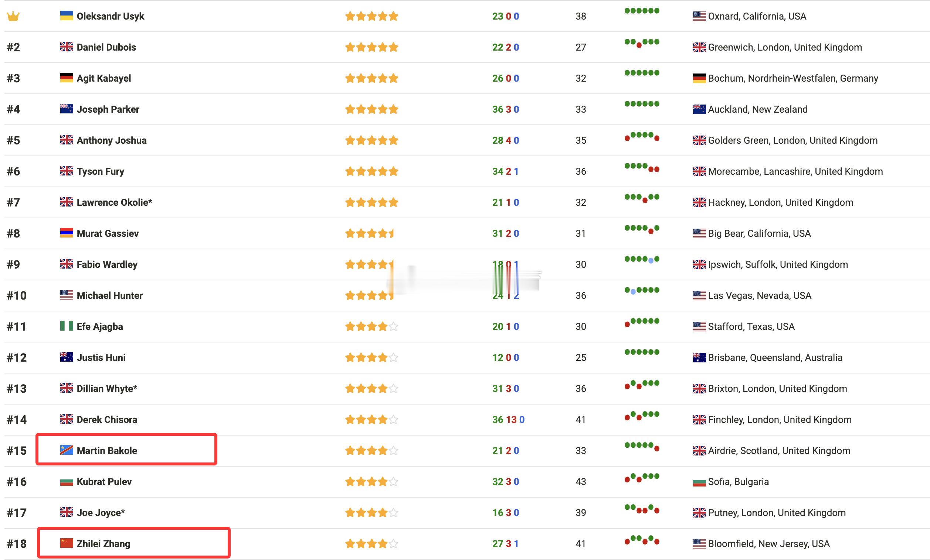Screen dimensions: 930x560
Task: Click residence Hackney, London, United Kingdom
Action: [781, 202]
